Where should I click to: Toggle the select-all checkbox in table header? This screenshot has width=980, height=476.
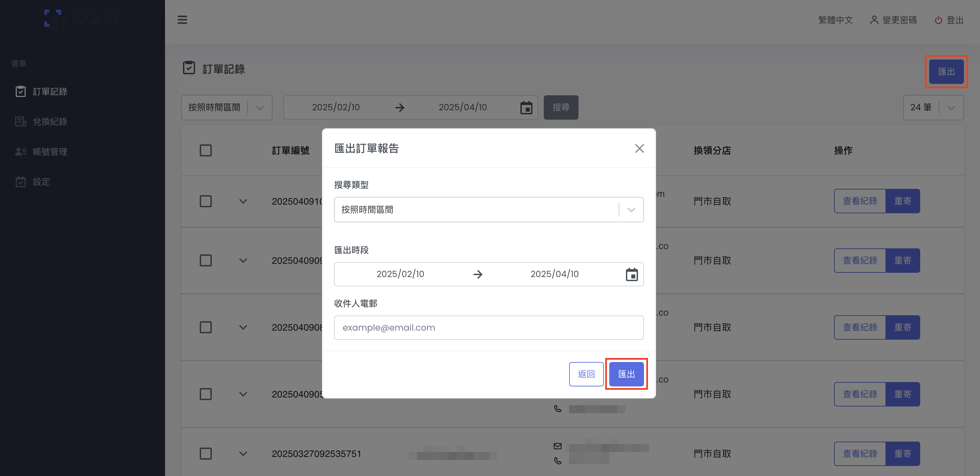[205, 150]
